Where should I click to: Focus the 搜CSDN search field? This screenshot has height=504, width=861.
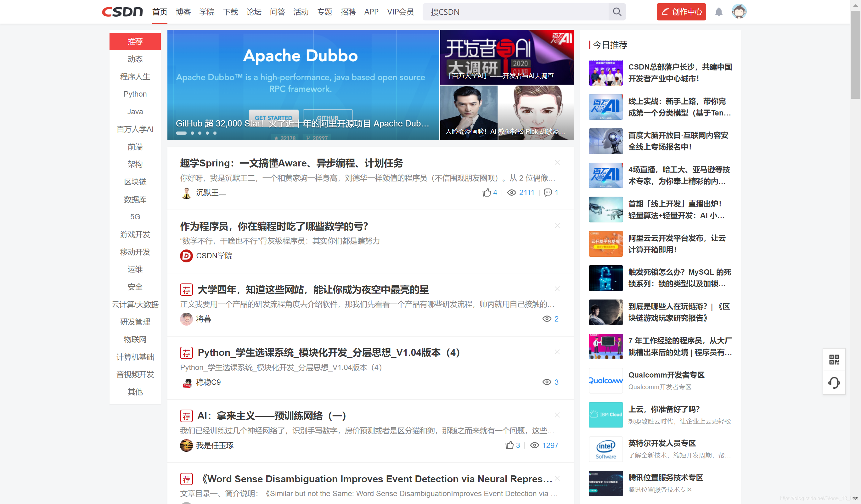[x=515, y=12]
